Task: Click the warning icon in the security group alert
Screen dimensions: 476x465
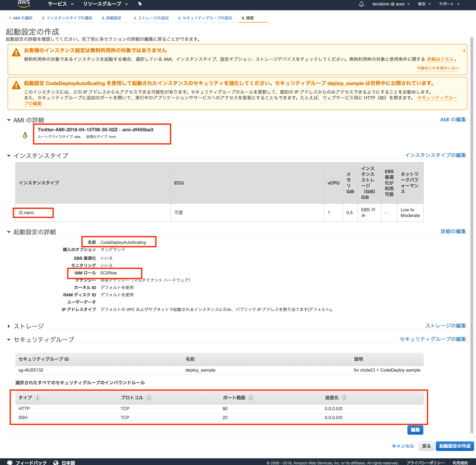Action: pos(16,85)
